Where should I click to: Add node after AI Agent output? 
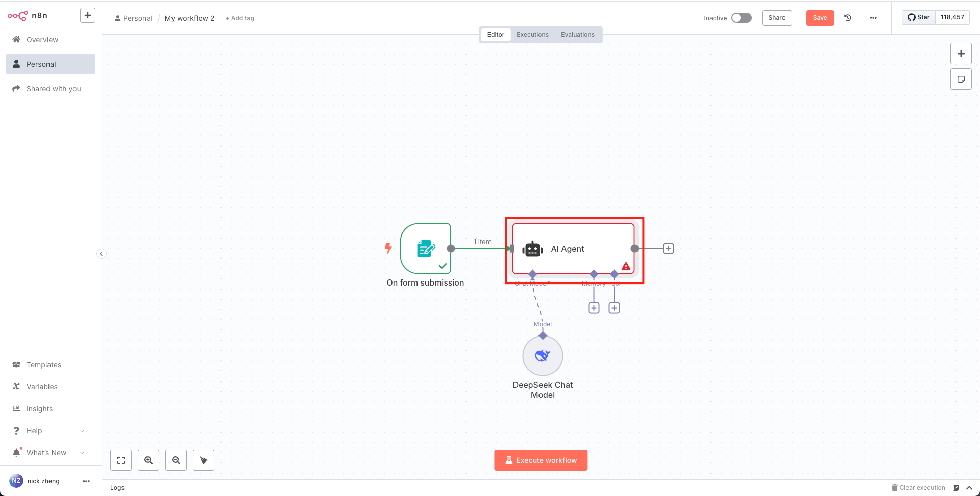pyautogui.click(x=668, y=249)
